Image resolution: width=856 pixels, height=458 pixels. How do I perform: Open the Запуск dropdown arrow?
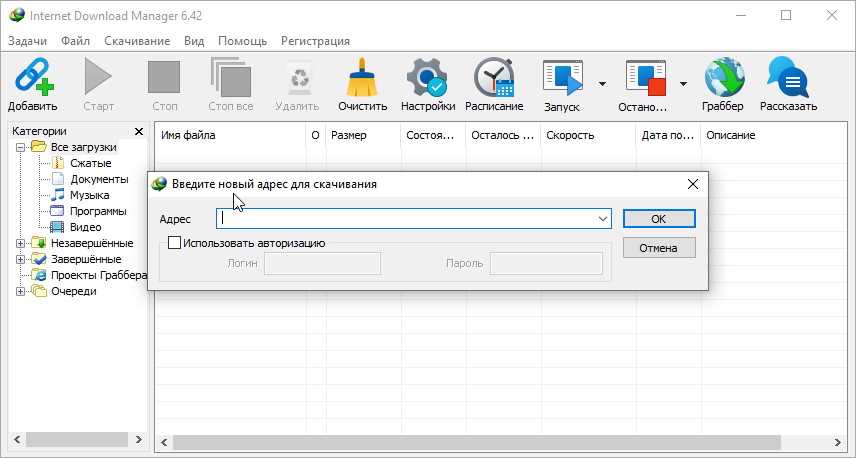pos(602,84)
